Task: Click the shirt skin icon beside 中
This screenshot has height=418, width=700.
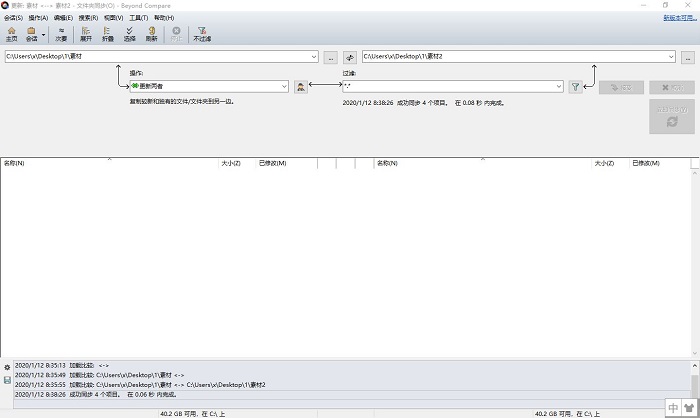Action: click(689, 408)
